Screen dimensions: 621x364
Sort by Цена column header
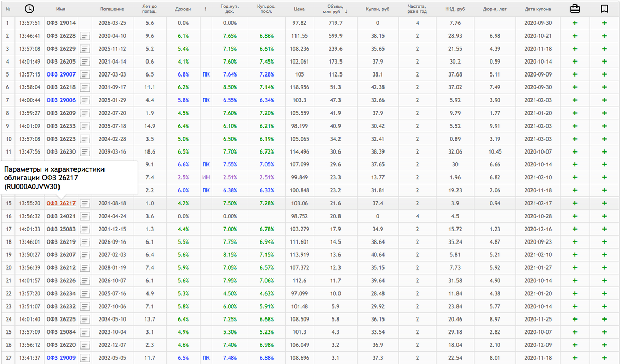[299, 9]
